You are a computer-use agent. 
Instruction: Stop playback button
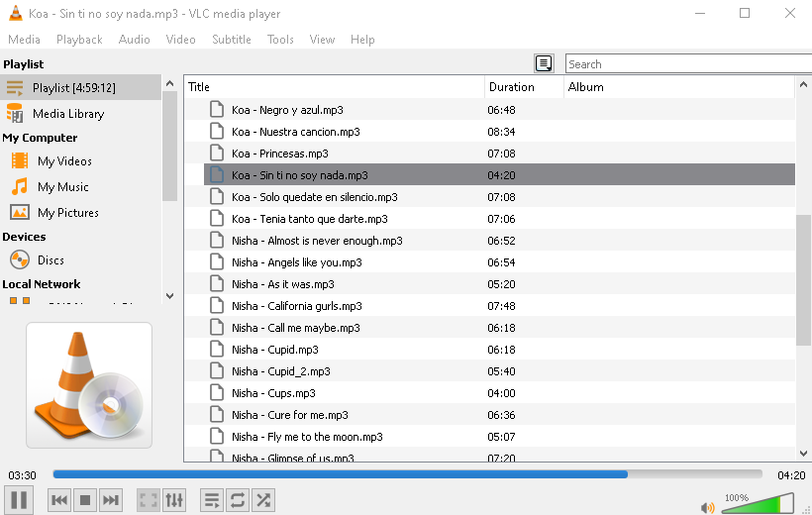[x=85, y=500]
